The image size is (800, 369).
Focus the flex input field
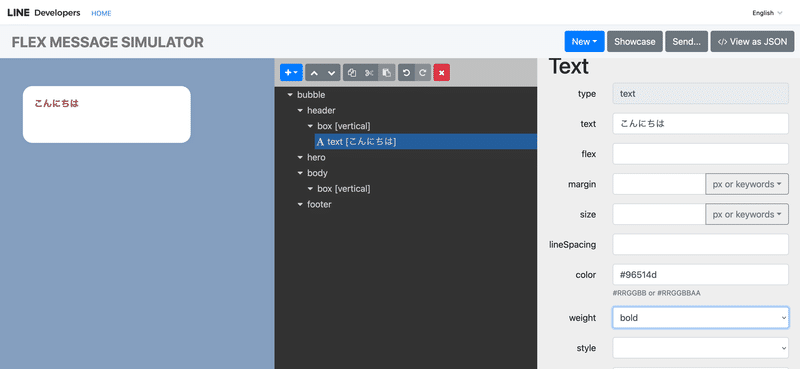coord(701,154)
